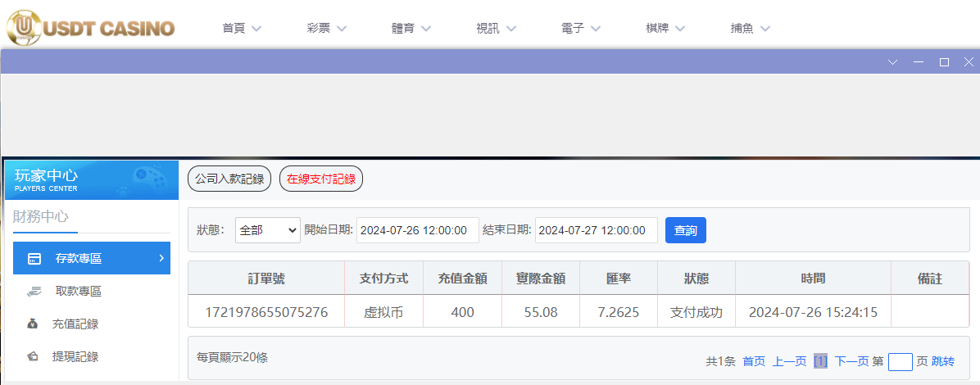This screenshot has width=980, height=385.
Task: Maximize the player center popup window
Action: [944, 62]
